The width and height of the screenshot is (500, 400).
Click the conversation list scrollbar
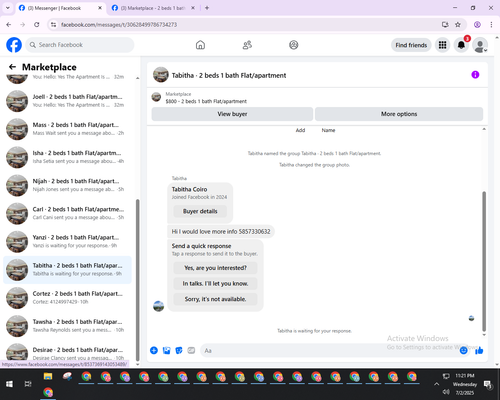[x=137, y=280]
